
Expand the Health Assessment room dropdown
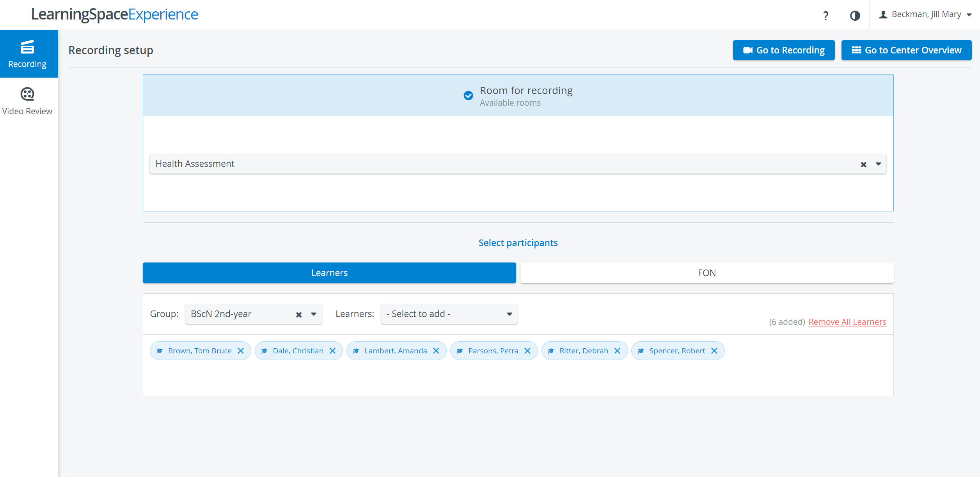coord(879,164)
